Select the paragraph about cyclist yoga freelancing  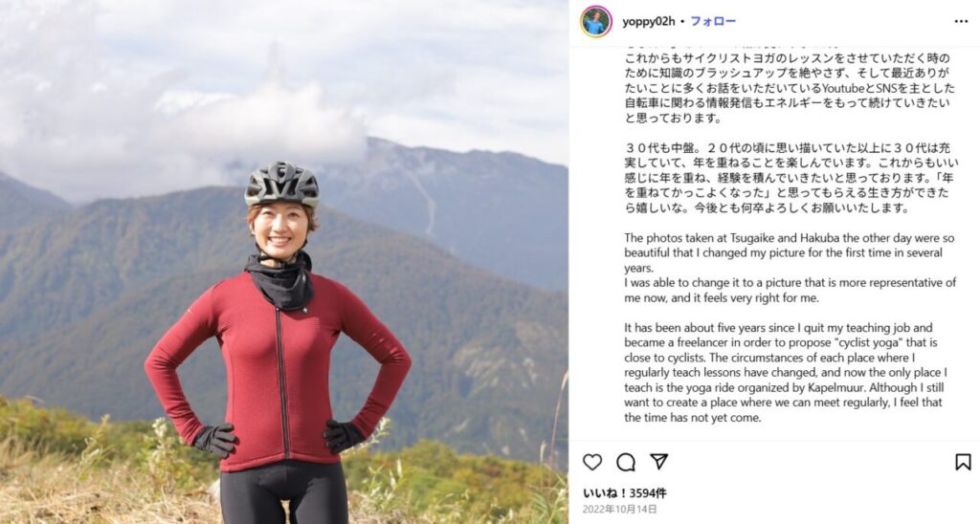(x=786, y=373)
